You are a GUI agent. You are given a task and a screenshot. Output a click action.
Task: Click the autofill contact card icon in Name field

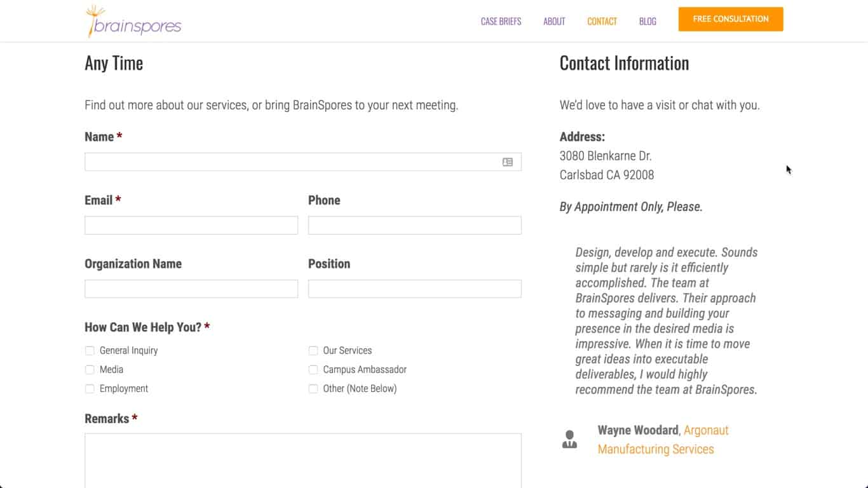coord(507,162)
